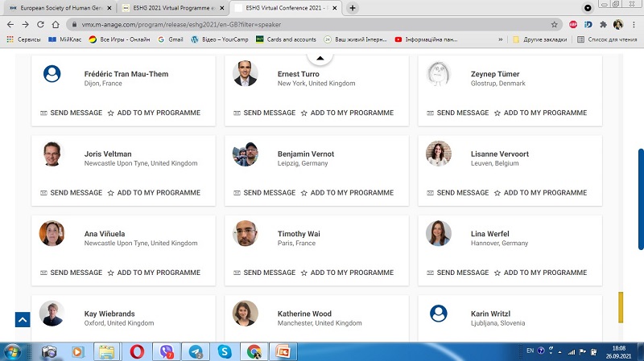Reload the page with the refresh icon
The height and width of the screenshot is (361, 644).
coord(41,25)
